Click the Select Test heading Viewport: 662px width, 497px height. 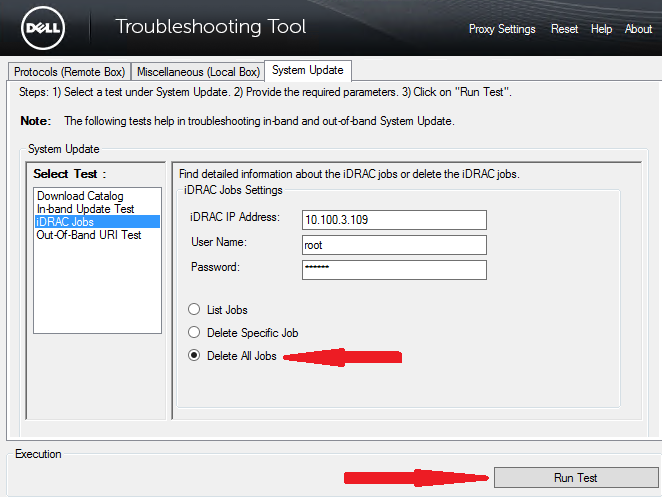pyautogui.click(x=70, y=174)
